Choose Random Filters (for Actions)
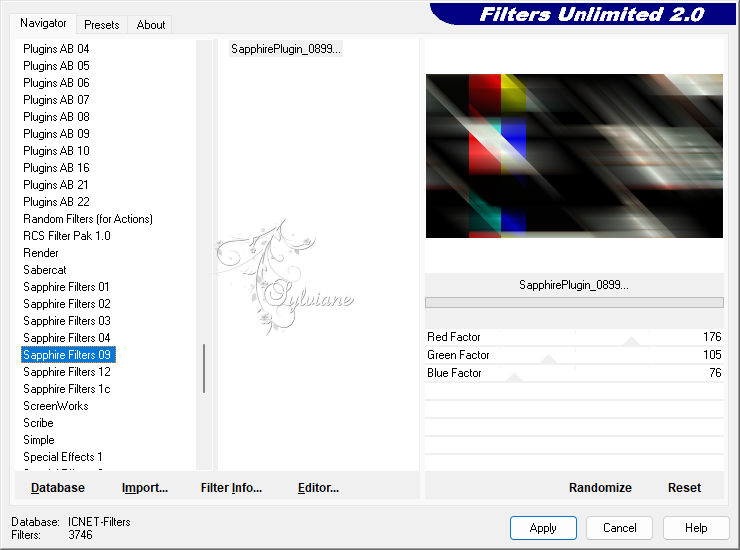 pyautogui.click(x=88, y=219)
